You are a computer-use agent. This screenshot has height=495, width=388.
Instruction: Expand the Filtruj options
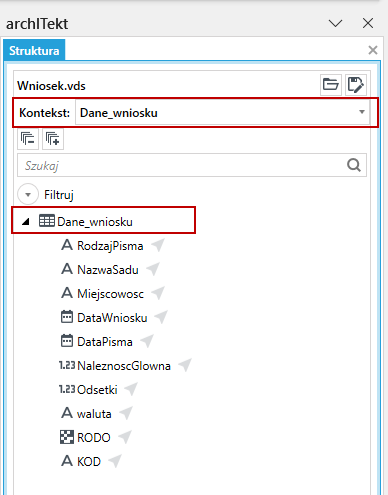tap(28, 194)
